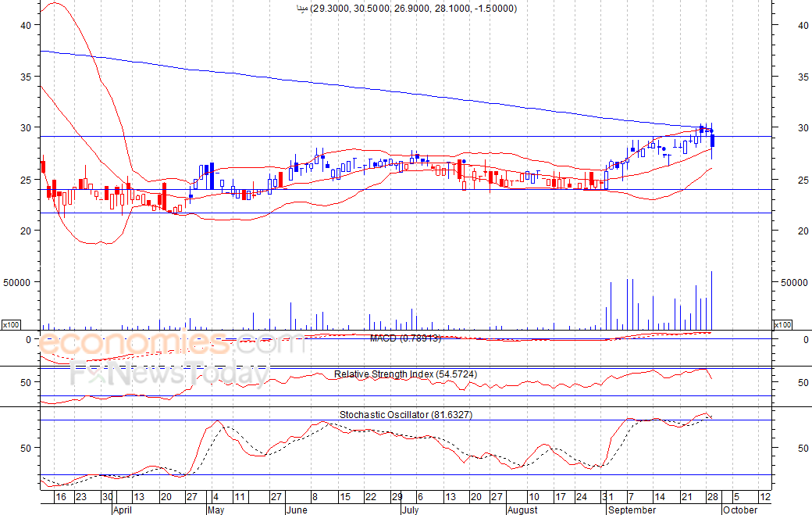
Task: Click the 11 date tick label
Action: click(239, 497)
